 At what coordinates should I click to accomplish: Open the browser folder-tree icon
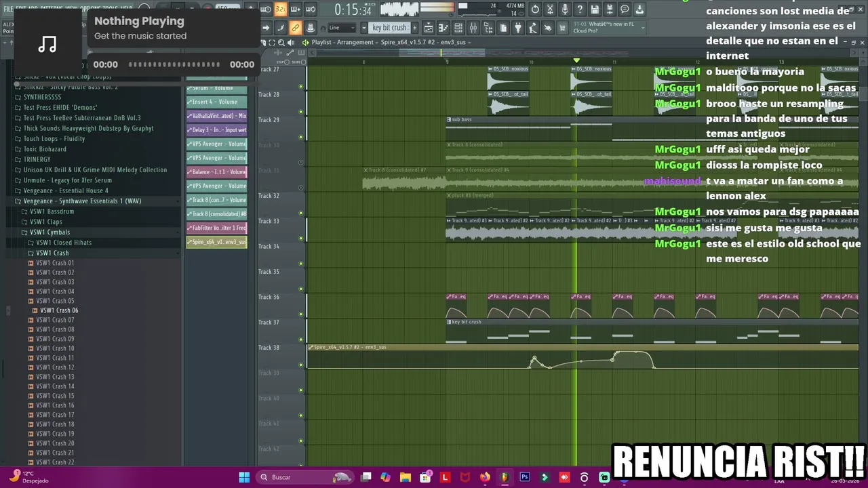[488, 28]
